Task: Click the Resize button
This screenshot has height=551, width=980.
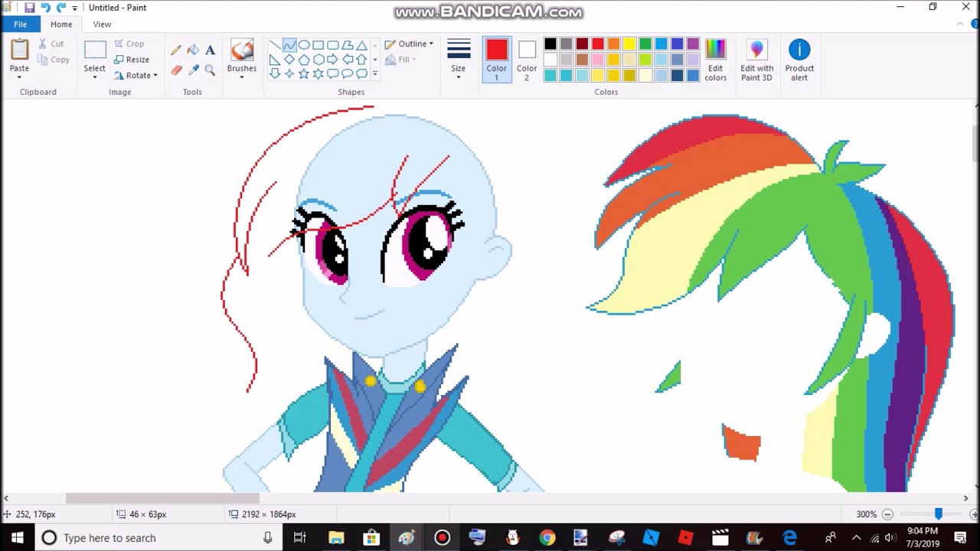Action: (x=132, y=60)
